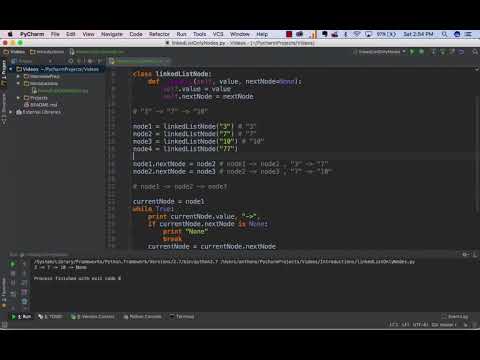Image resolution: width=480 pixels, height=360 pixels.
Task: Click the 'while True:' line
Action: pyautogui.click(x=153, y=209)
